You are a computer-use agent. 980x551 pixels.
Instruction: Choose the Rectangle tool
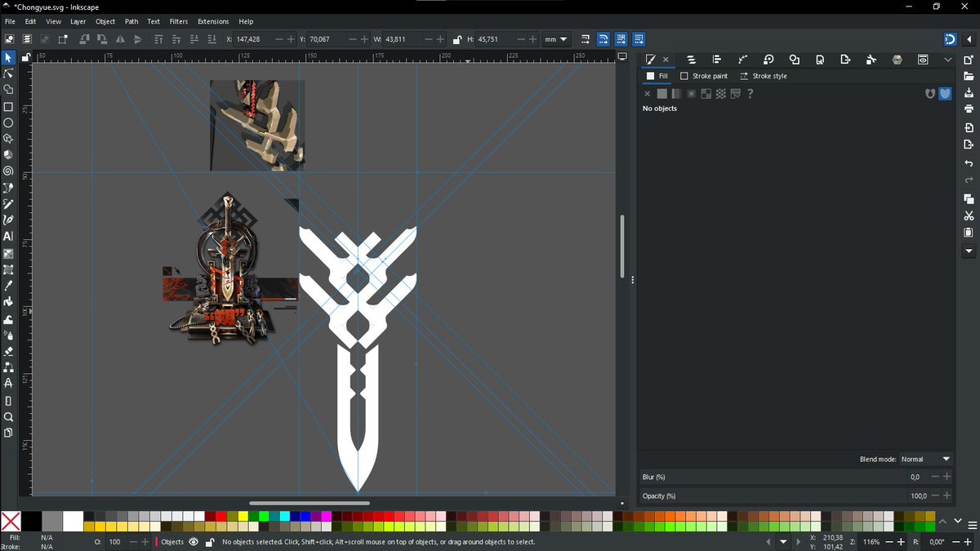pyautogui.click(x=8, y=106)
